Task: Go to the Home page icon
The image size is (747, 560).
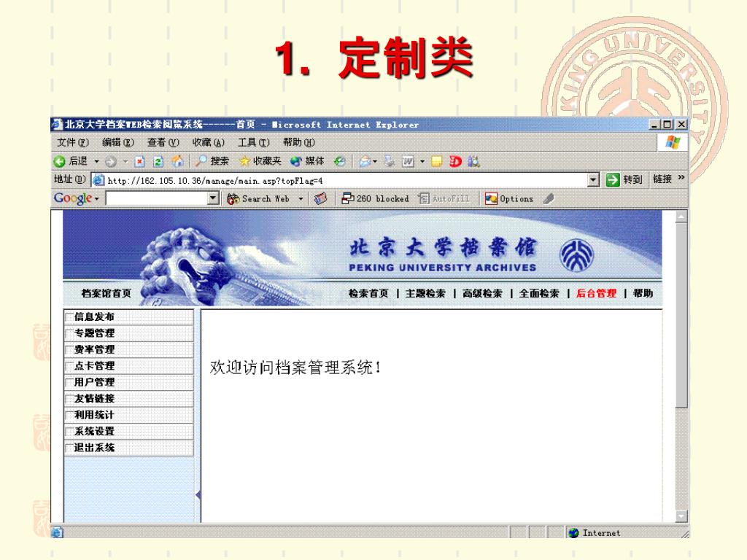Action: pyautogui.click(x=178, y=161)
